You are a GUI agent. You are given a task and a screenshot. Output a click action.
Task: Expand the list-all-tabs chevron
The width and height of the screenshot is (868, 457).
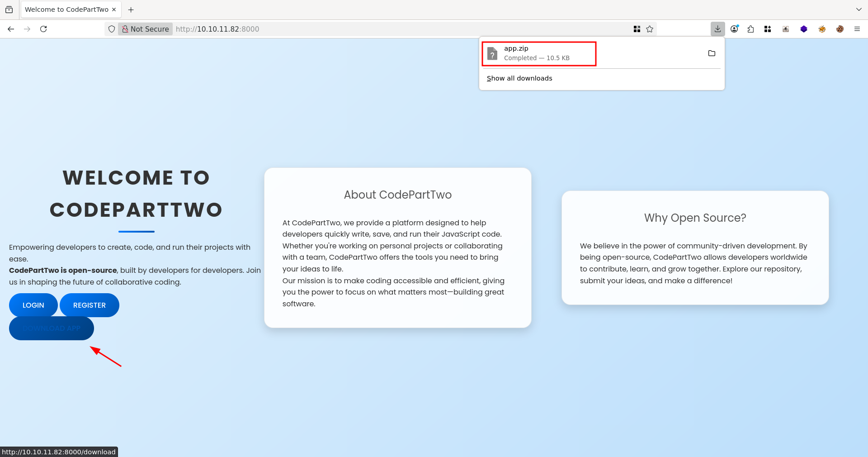tap(859, 10)
